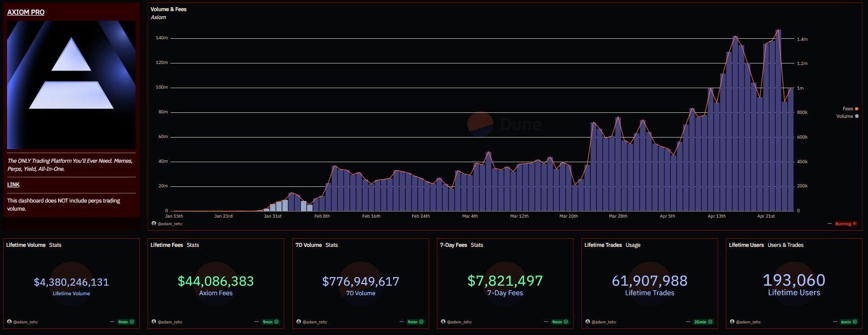Open the 7-Day Fees panel title
Viewport: 868px width, 335px height.
[x=453, y=245]
